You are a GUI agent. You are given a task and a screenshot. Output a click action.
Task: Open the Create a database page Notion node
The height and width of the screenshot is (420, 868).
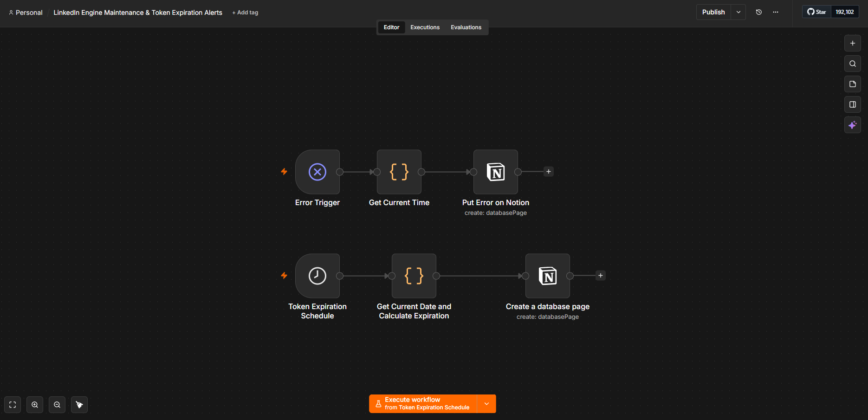tap(548, 276)
